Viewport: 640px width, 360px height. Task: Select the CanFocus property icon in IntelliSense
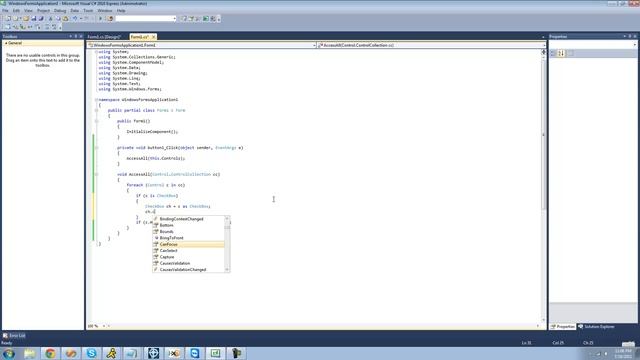click(156, 244)
